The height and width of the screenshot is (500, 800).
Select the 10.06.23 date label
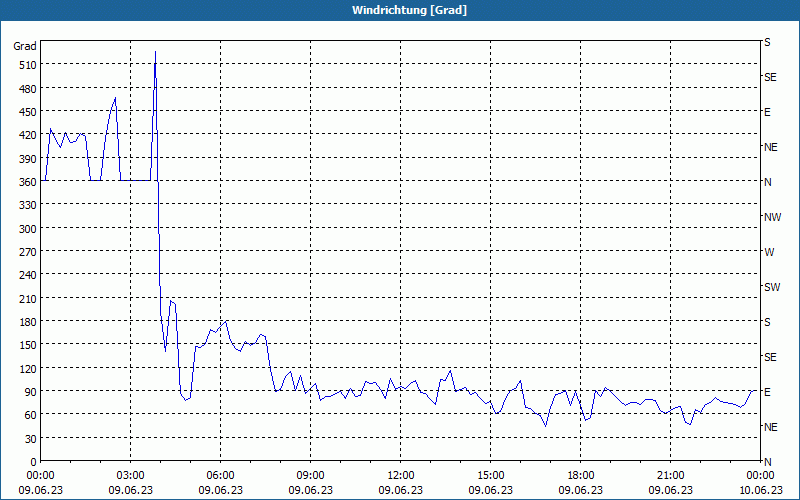[x=761, y=490]
